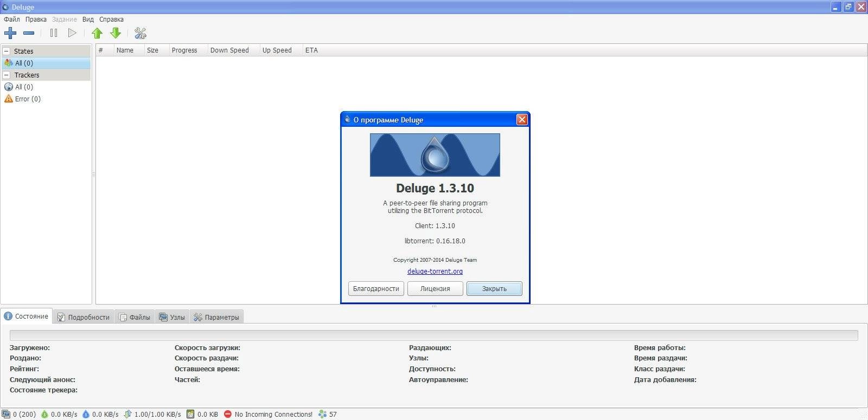Click the 0.0 KiB free space text
868x420 pixels.
208,414
